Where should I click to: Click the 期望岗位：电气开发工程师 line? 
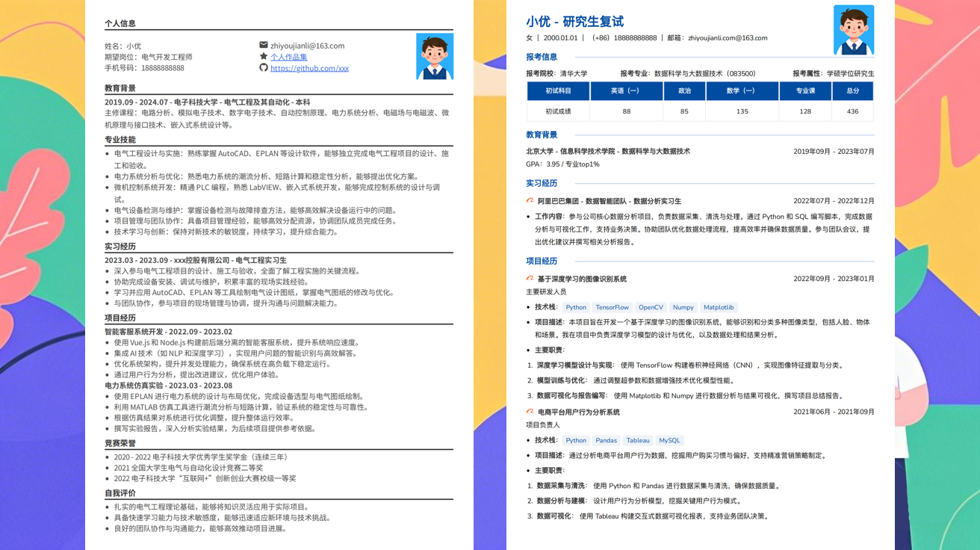[x=149, y=57]
